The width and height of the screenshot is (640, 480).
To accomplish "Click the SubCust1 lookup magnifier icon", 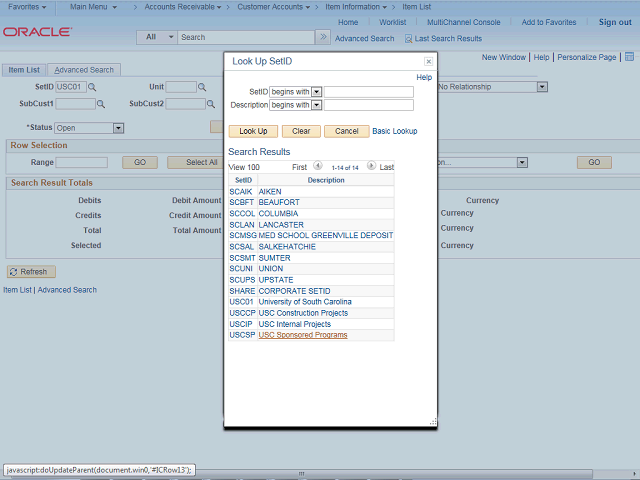I will click(x=103, y=104).
